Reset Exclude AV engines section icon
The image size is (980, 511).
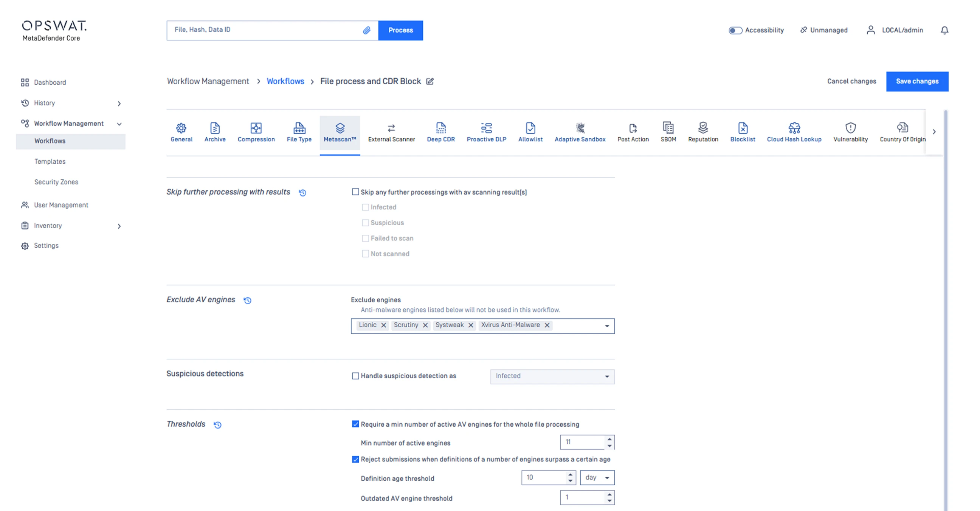247,300
